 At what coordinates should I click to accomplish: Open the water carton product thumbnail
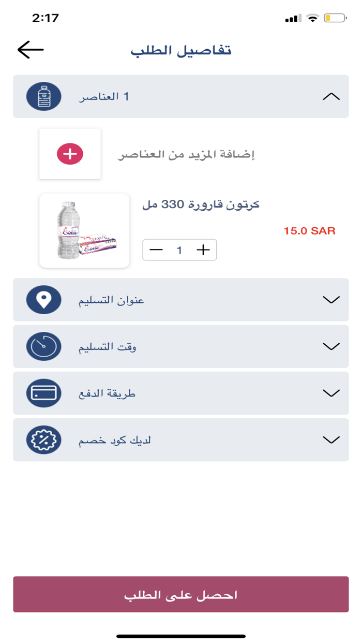[x=84, y=231]
